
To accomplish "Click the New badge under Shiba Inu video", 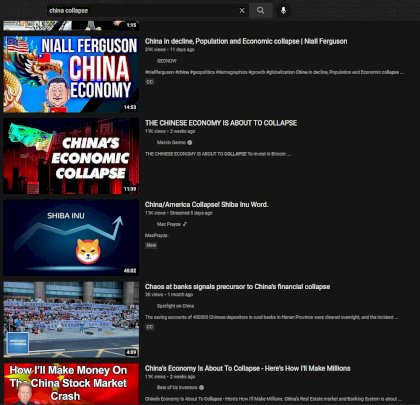I will click(x=151, y=245).
